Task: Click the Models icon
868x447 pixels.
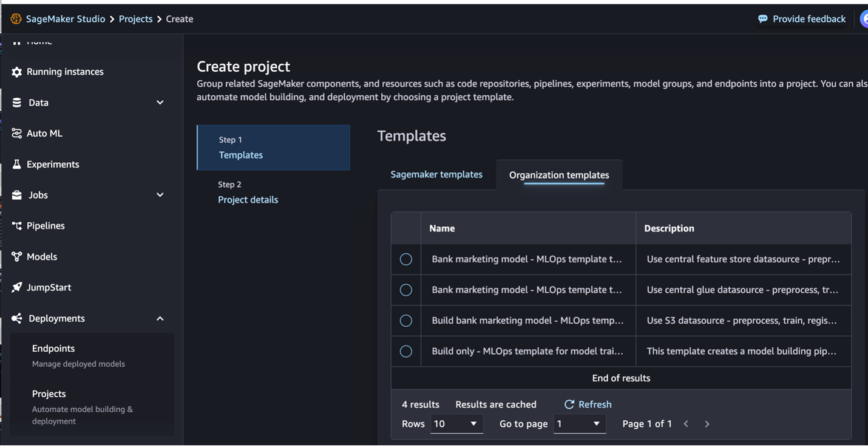Action: [x=16, y=257]
